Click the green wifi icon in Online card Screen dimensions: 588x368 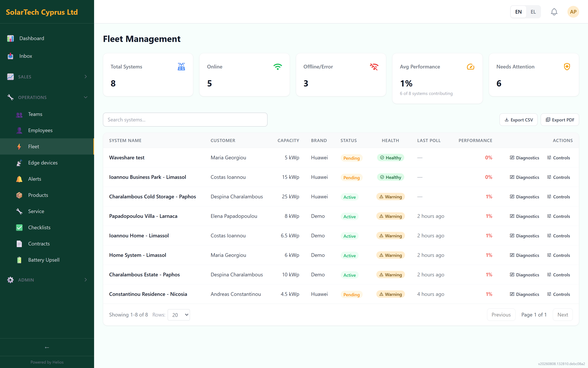(x=278, y=67)
